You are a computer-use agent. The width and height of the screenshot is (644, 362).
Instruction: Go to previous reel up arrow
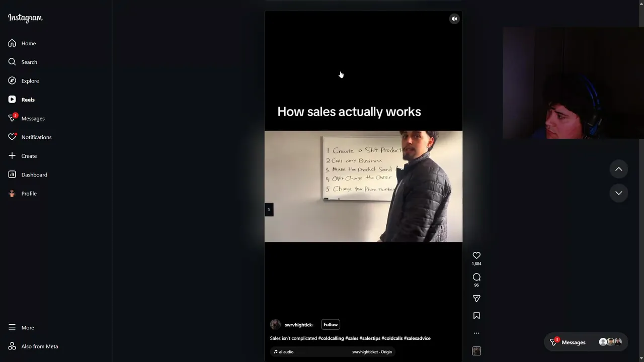tap(619, 169)
